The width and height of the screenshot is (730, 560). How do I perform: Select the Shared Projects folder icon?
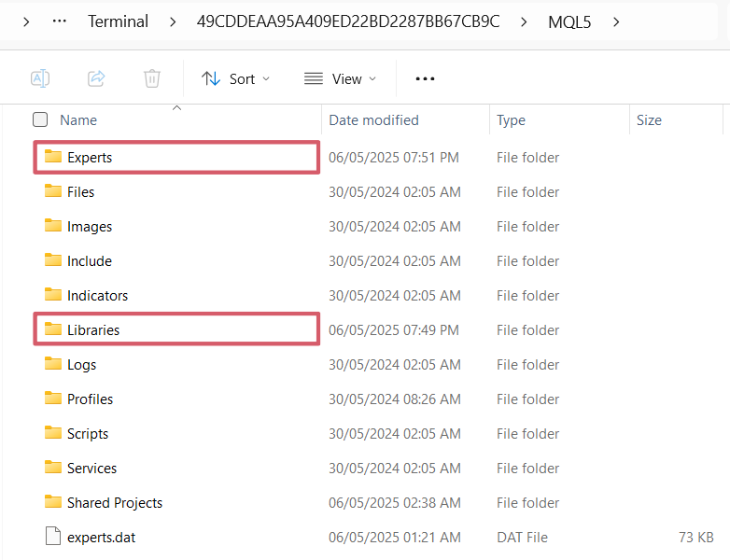[53, 501]
